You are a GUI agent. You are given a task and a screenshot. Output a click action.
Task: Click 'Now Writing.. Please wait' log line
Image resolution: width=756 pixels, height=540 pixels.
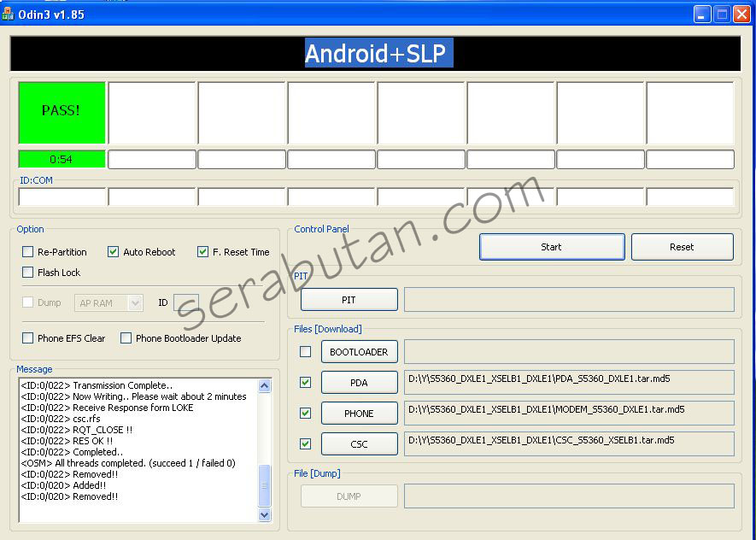point(133,396)
